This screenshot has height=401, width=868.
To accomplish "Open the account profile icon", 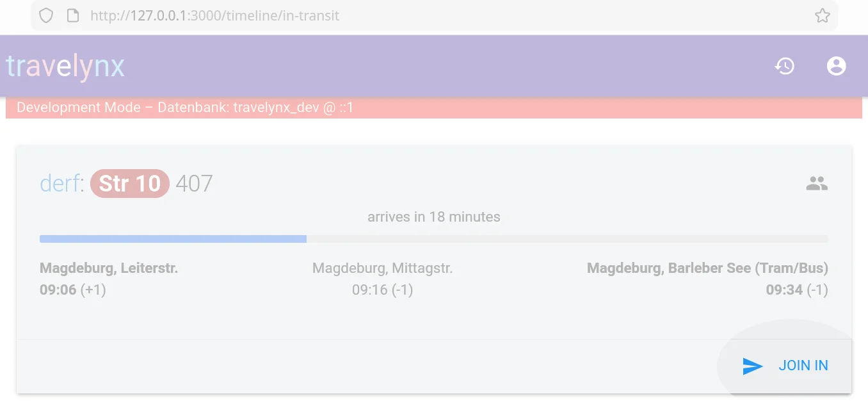I will [836, 66].
